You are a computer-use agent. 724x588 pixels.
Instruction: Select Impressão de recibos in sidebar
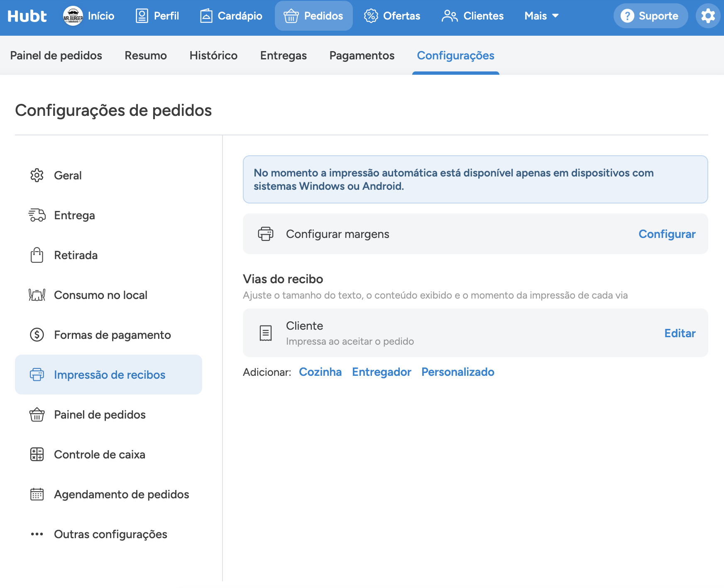108,375
